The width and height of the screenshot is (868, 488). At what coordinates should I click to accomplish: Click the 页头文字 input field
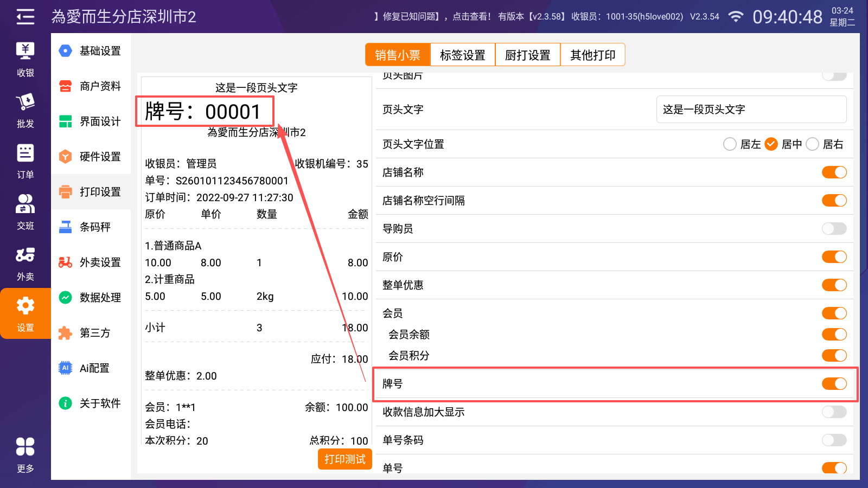[x=751, y=110]
